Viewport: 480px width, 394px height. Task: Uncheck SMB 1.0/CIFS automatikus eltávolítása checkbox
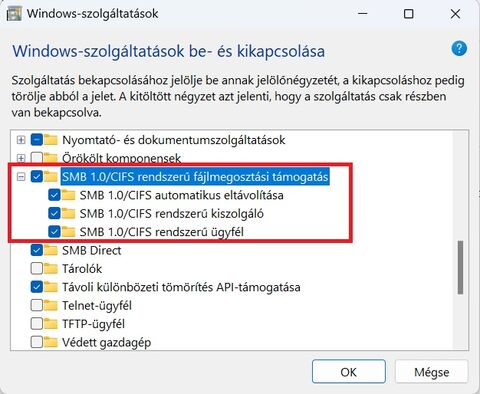(54, 195)
